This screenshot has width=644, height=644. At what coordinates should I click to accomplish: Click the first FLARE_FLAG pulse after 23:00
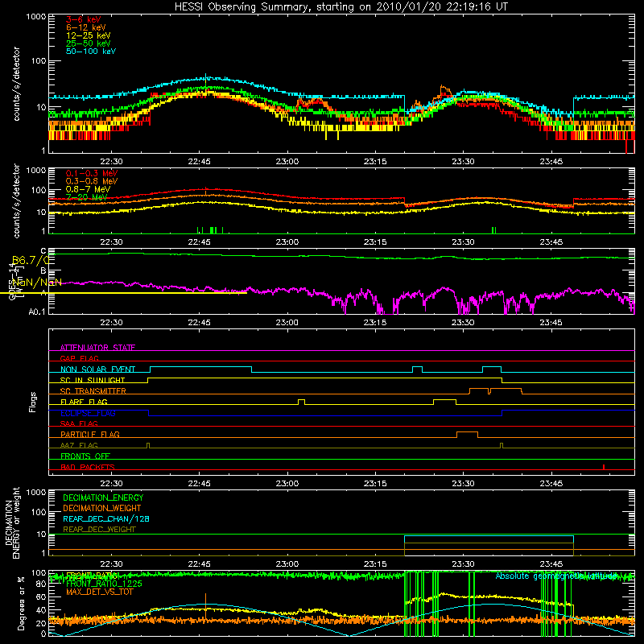pyautogui.click(x=301, y=400)
